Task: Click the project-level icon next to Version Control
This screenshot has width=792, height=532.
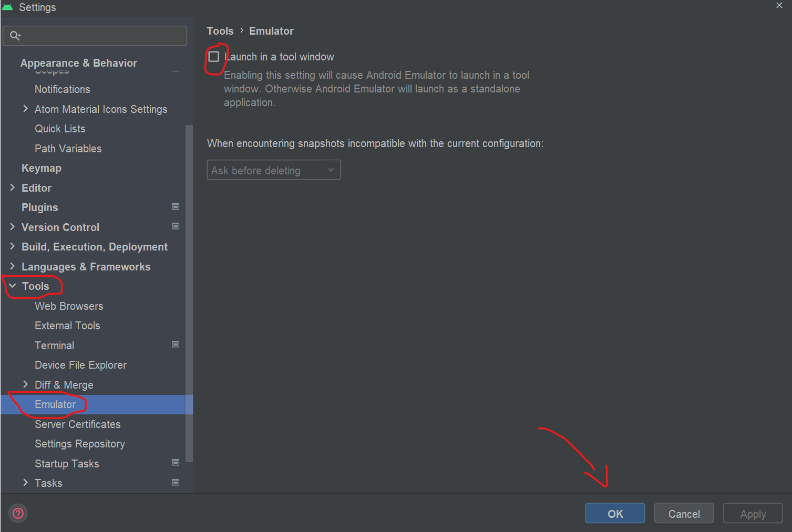Action: pyautogui.click(x=176, y=226)
